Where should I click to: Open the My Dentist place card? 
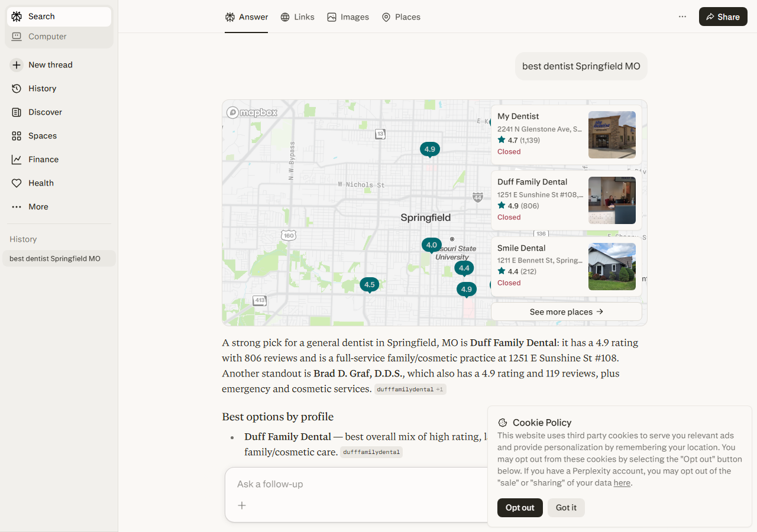point(567,134)
